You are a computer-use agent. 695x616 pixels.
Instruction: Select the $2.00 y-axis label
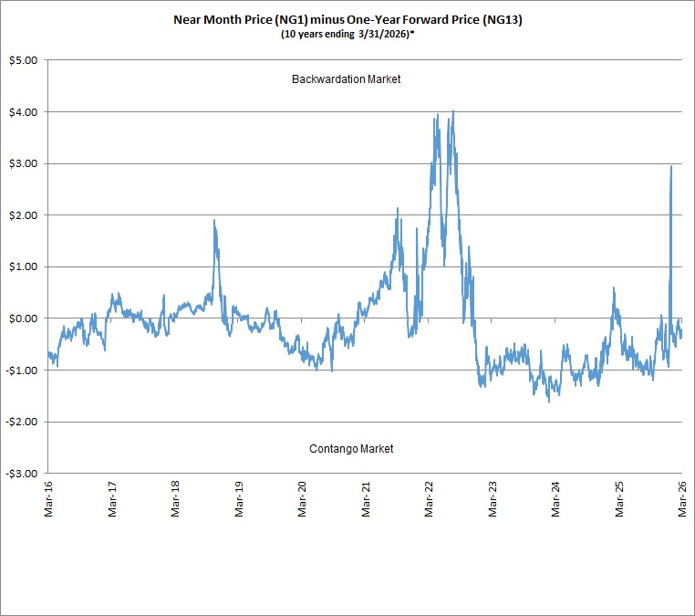[x=24, y=215]
